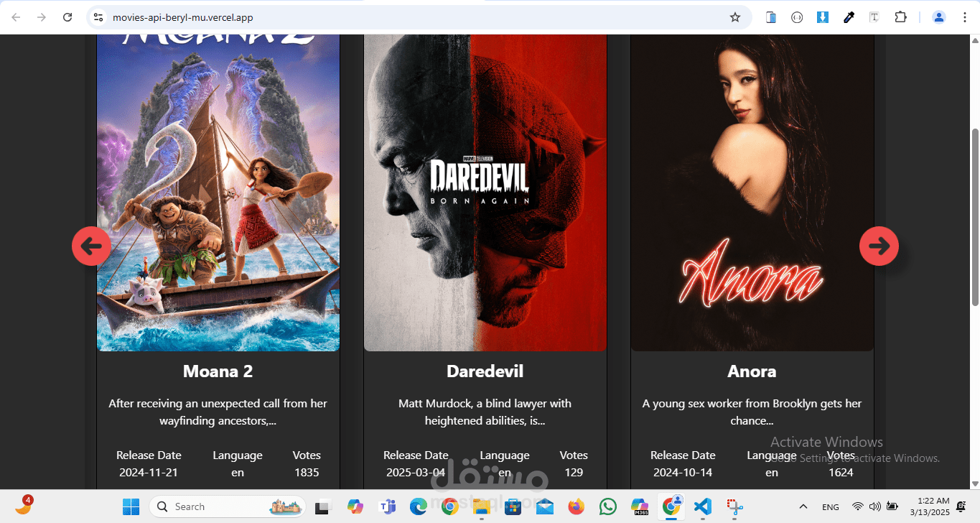980x523 pixels.
Task: Slide carousel to previous movies
Action: (x=91, y=246)
